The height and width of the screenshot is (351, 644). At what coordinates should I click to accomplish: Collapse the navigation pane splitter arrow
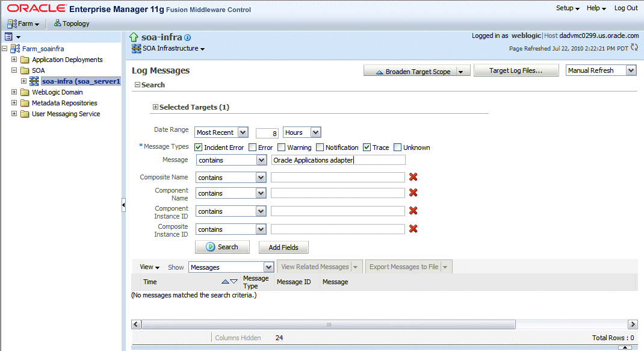123,205
